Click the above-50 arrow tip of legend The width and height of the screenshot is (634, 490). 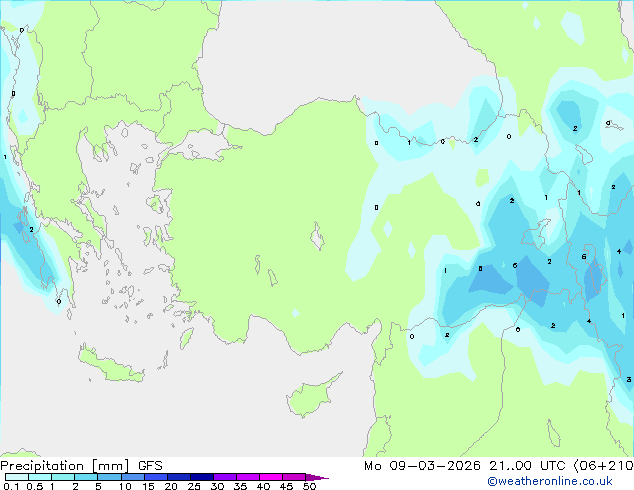(317, 477)
